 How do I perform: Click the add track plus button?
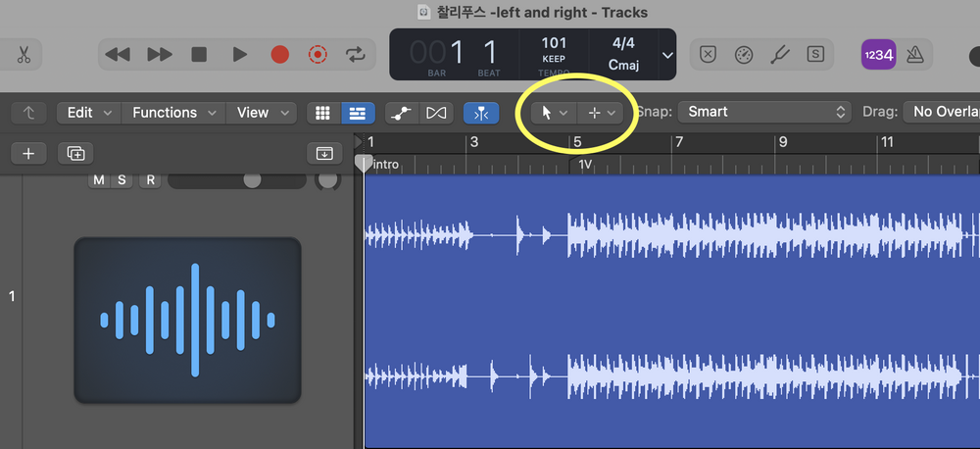coord(28,153)
